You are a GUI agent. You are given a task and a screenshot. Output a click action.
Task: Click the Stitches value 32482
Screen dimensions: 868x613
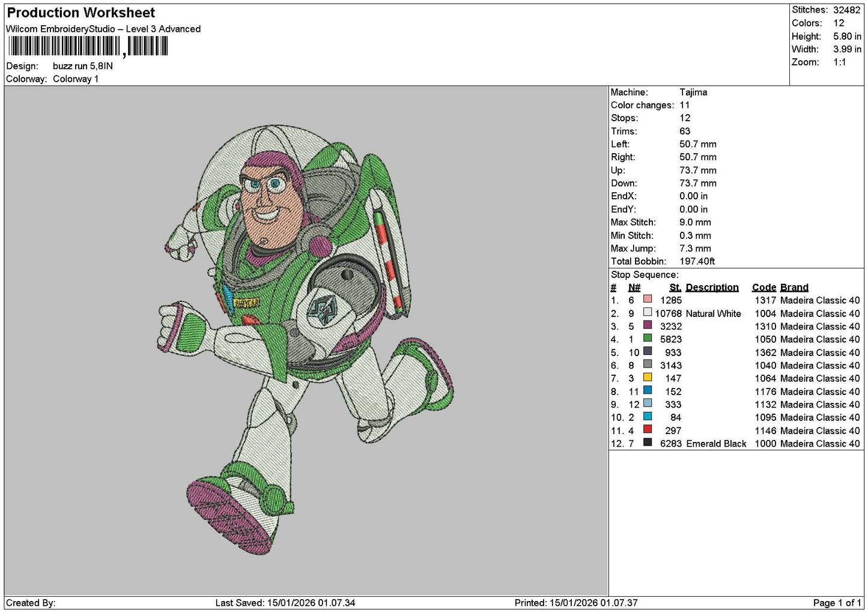pyautogui.click(x=847, y=10)
